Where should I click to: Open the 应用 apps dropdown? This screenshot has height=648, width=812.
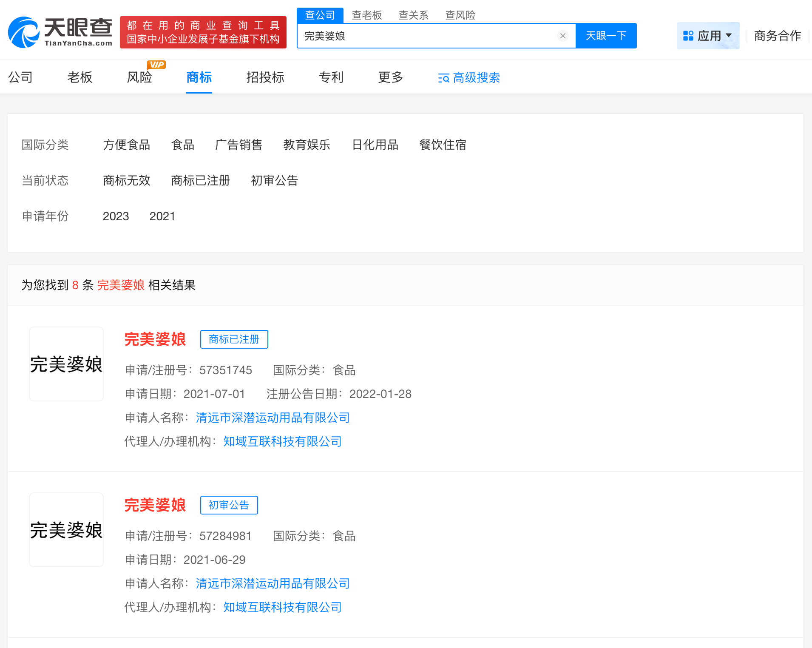pyautogui.click(x=707, y=36)
